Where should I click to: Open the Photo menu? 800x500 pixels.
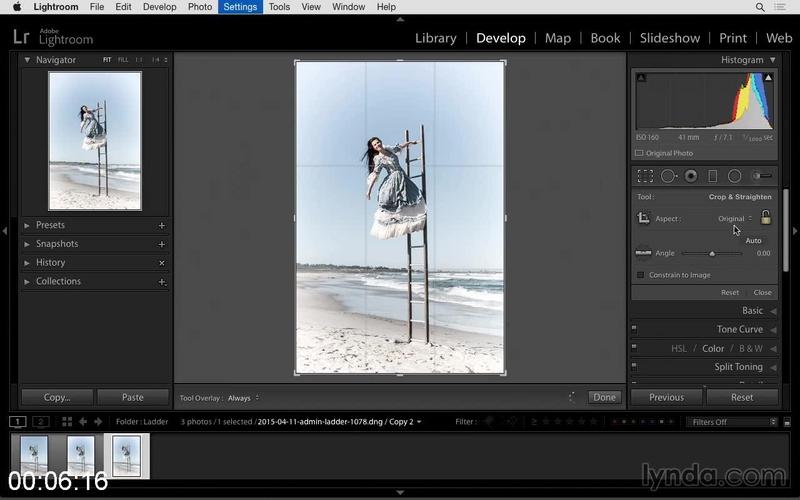[199, 7]
